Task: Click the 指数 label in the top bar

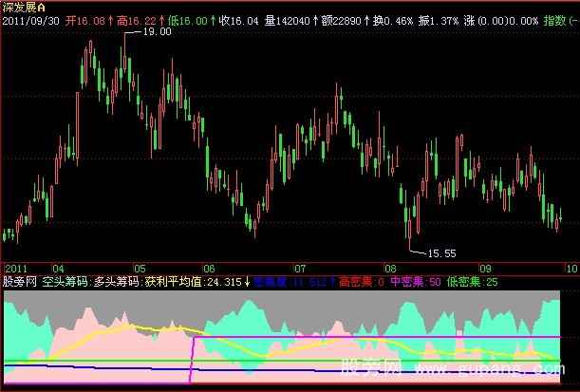Action: (552, 19)
